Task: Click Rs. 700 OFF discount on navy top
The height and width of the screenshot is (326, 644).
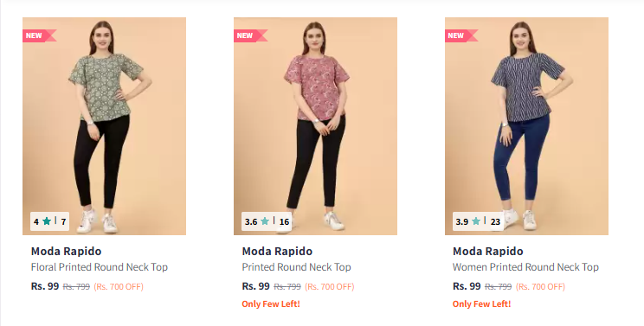Action: (540, 286)
